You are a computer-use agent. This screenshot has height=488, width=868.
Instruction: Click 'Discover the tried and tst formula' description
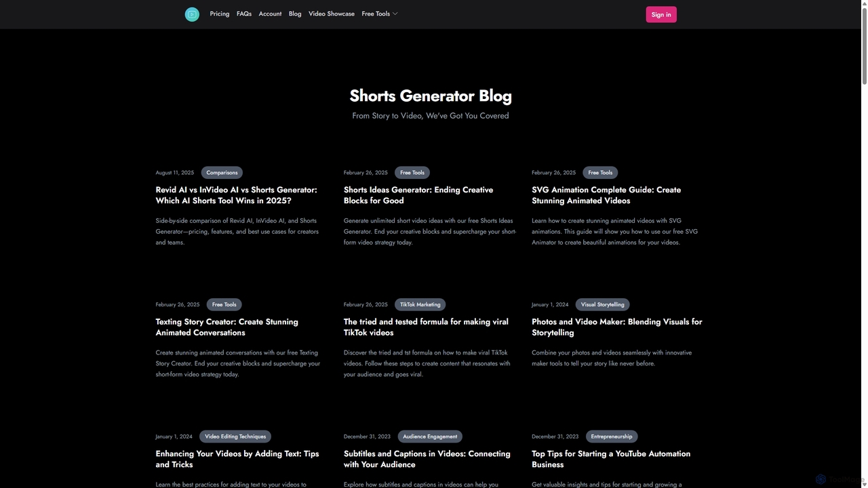pyautogui.click(x=427, y=363)
